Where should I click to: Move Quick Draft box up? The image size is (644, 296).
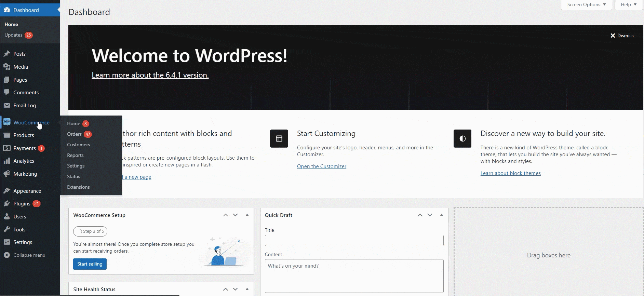click(420, 215)
